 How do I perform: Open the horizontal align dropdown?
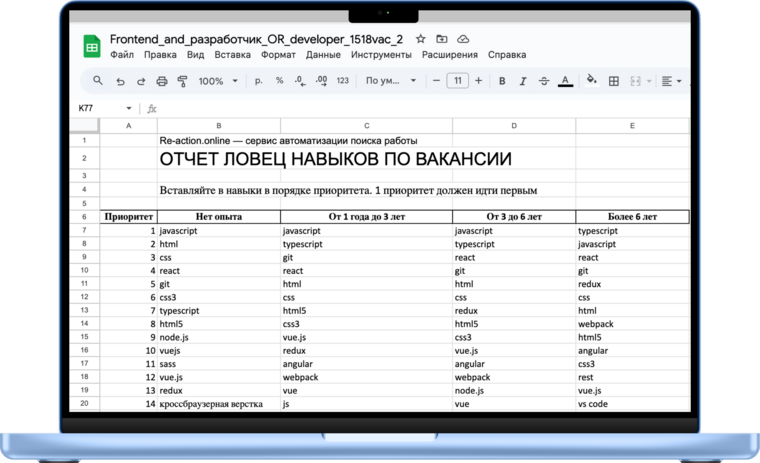pos(671,81)
